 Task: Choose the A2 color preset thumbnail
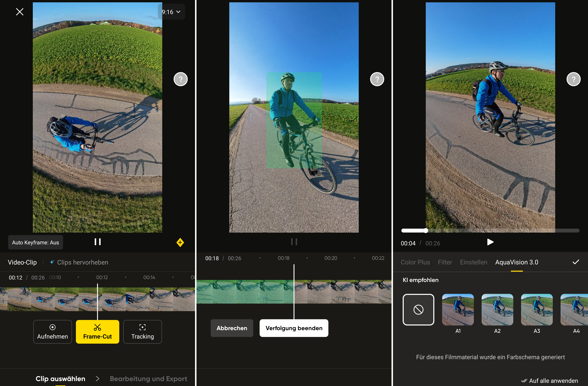(497, 309)
